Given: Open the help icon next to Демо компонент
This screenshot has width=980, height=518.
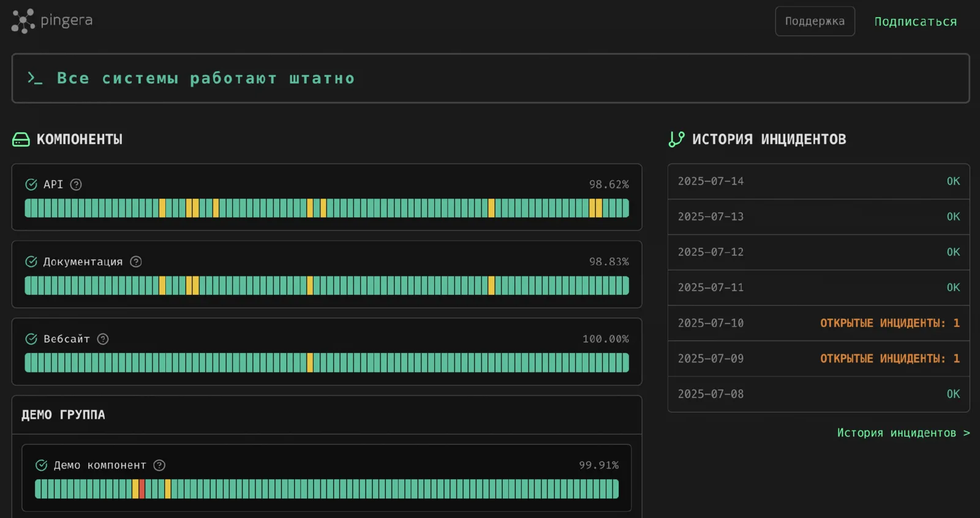Looking at the screenshot, I should pos(159,465).
